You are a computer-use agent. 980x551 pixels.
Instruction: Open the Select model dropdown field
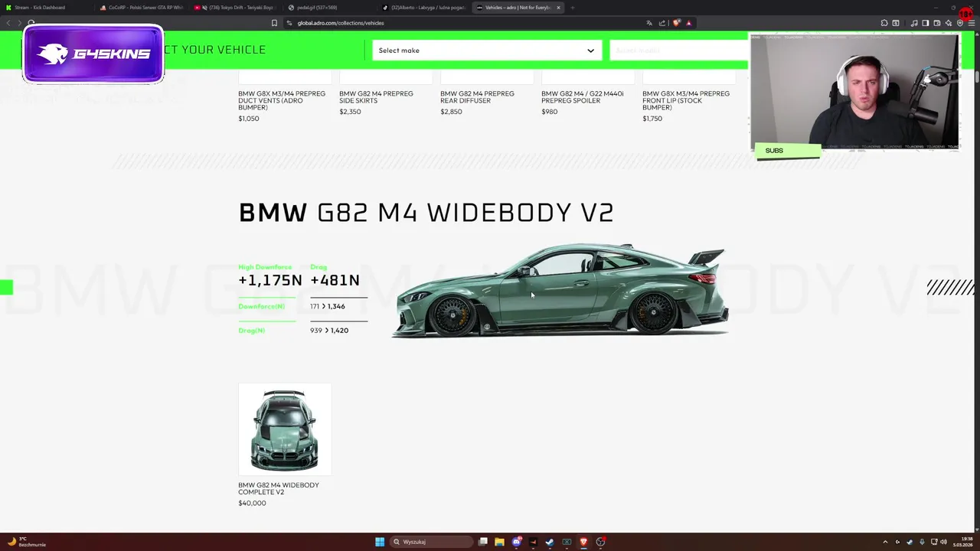coord(678,51)
